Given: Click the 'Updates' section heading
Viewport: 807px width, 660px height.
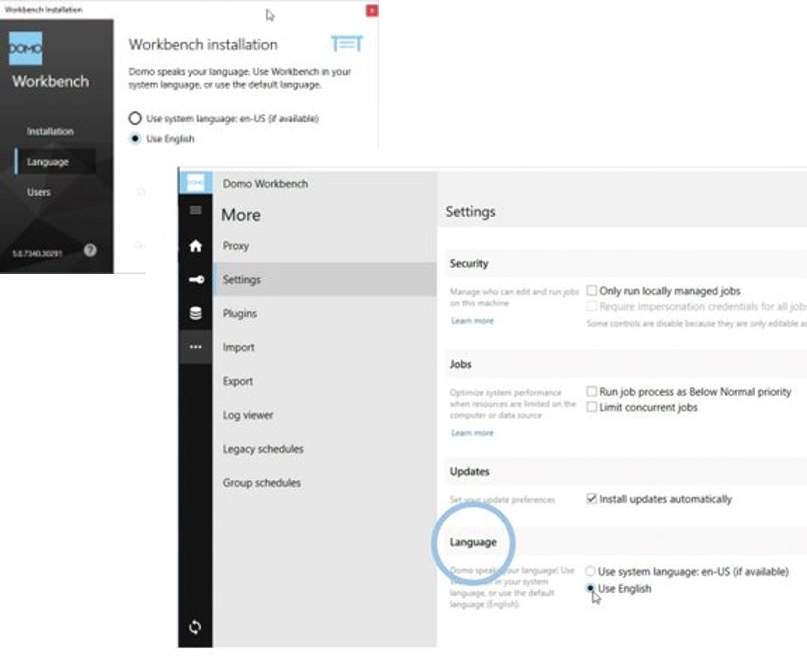Looking at the screenshot, I should 469,472.
